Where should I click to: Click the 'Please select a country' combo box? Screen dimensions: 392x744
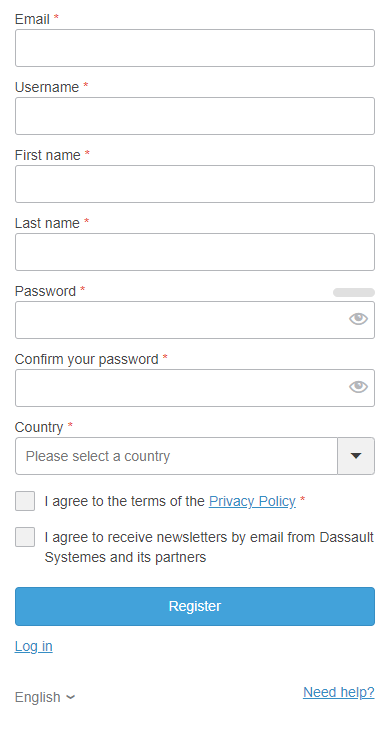177,456
